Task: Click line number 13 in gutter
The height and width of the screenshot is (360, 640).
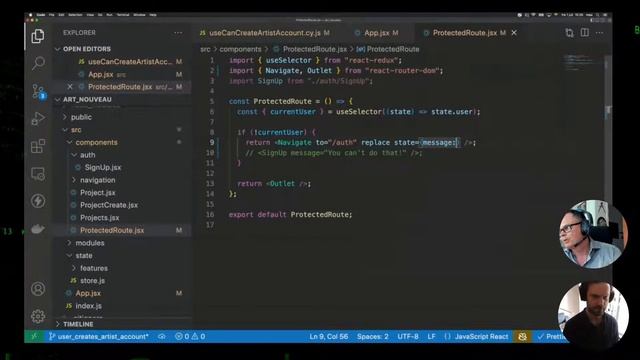Action: pos(210,184)
